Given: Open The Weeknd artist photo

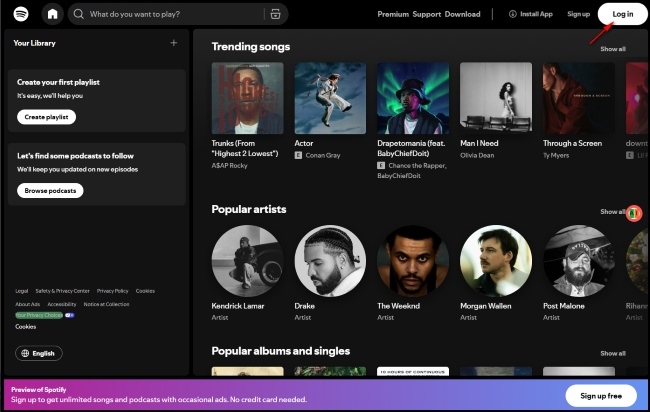Looking at the screenshot, I should 413,261.
